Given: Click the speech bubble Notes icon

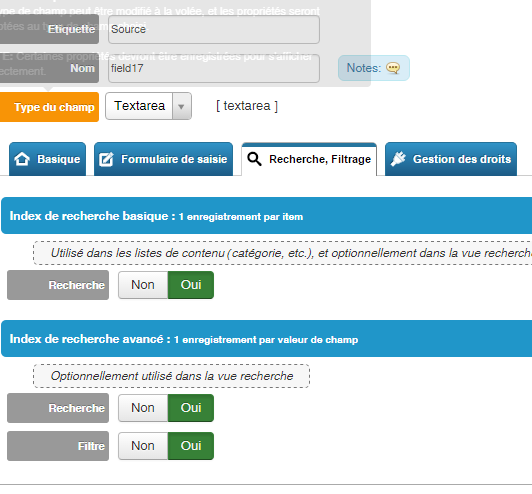Looking at the screenshot, I should (x=393, y=68).
